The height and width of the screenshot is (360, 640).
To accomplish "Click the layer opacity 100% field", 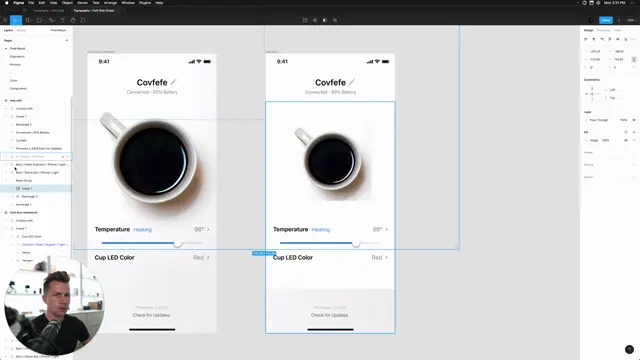I will (623, 120).
